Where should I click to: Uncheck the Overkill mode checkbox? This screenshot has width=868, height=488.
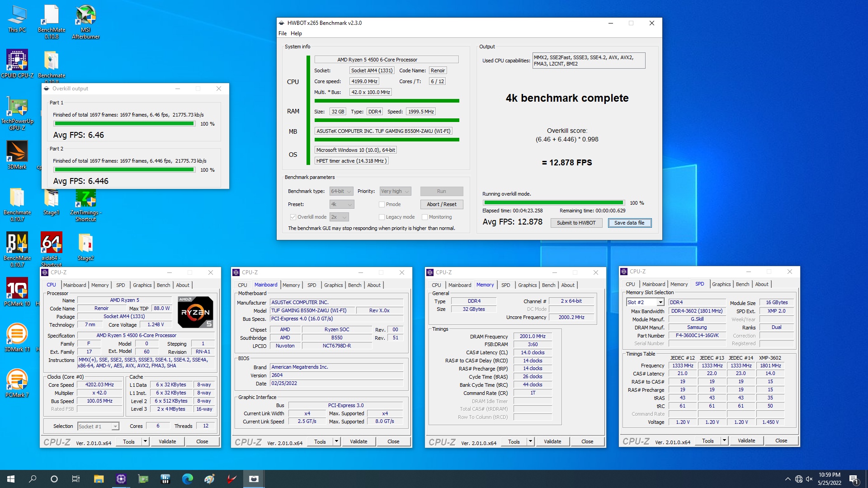point(293,217)
